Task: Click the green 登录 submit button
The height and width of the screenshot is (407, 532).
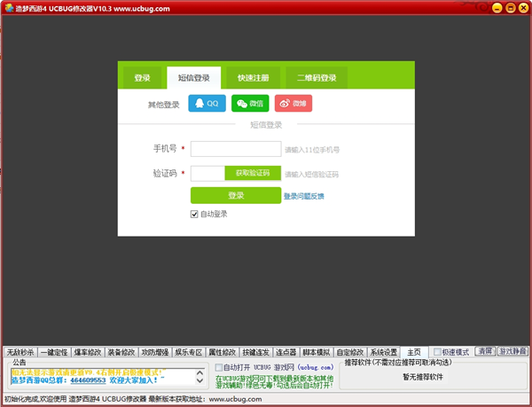Action: (236, 195)
